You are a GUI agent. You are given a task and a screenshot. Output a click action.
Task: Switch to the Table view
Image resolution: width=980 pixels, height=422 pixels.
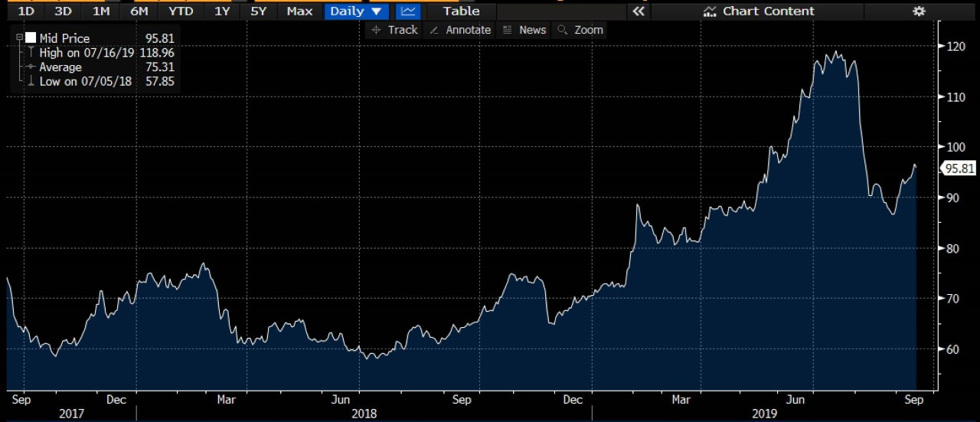click(x=461, y=11)
